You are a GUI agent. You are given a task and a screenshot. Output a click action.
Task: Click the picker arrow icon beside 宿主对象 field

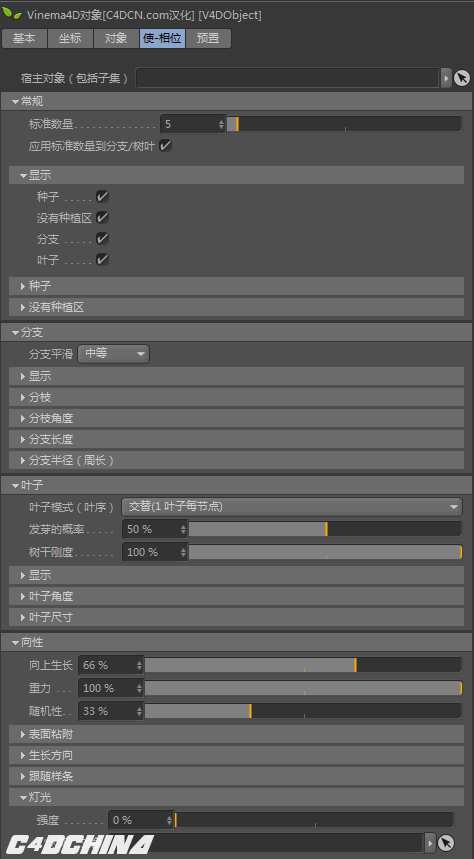pos(462,78)
